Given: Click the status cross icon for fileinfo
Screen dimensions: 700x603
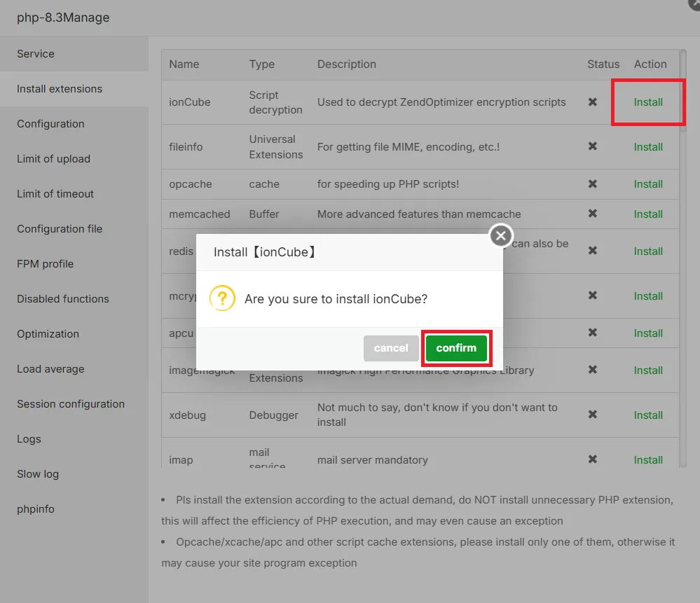Looking at the screenshot, I should coord(592,147).
